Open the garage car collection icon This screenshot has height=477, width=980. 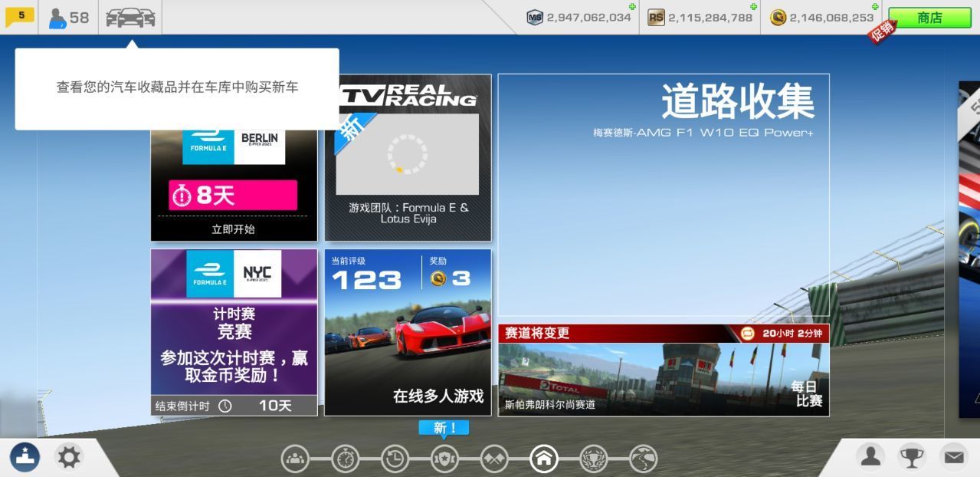[x=129, y=17]
